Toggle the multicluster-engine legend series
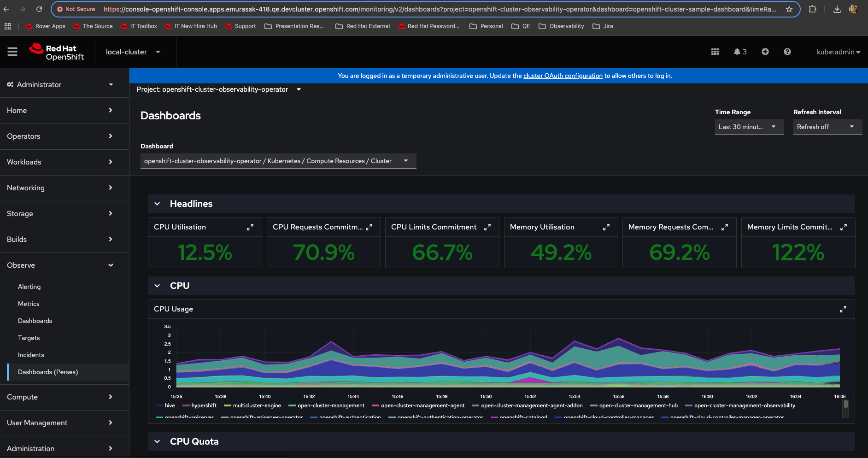 tap(257, 405)
